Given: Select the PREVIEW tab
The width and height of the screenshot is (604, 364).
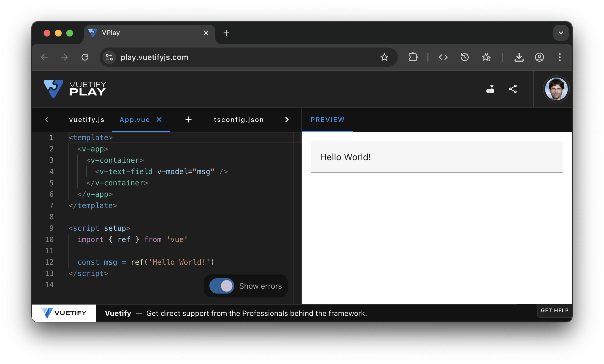Looking at the screenshot, I should click(327, 120).
